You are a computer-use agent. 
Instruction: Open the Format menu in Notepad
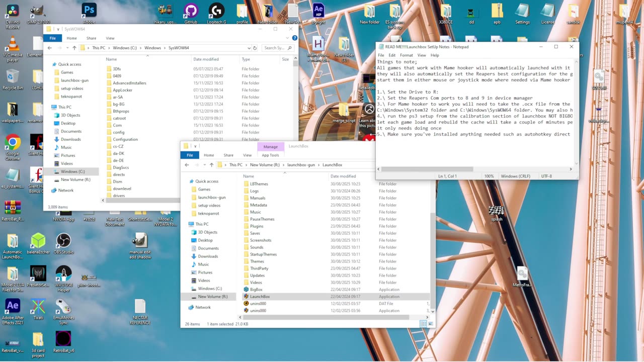pos(406,55)
